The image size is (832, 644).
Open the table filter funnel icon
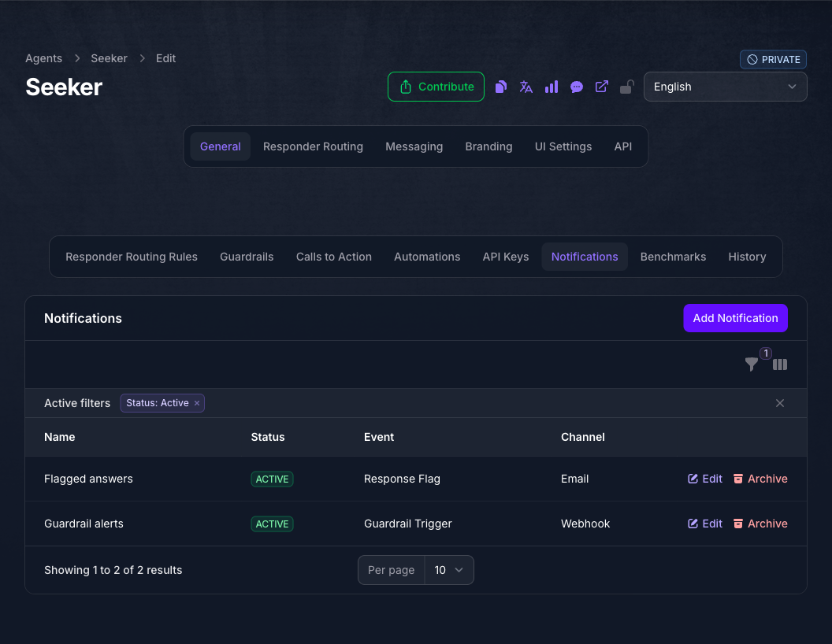752,365
